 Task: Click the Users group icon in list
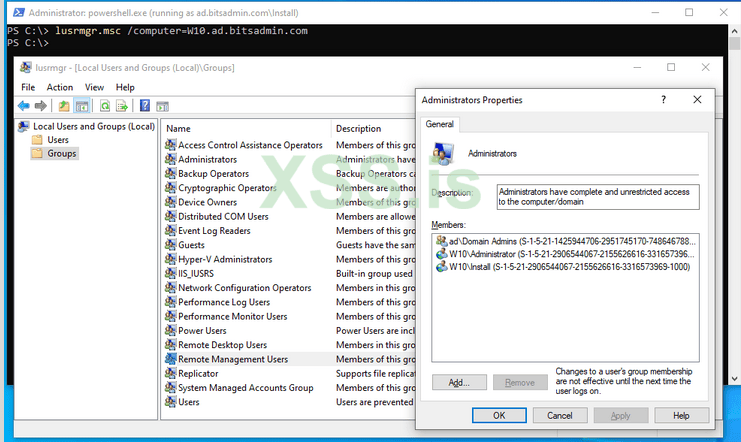[x=170, y=402]
